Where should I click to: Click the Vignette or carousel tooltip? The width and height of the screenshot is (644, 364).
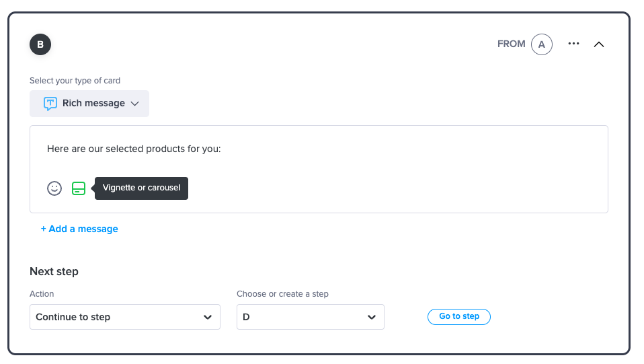click(141, 188)
